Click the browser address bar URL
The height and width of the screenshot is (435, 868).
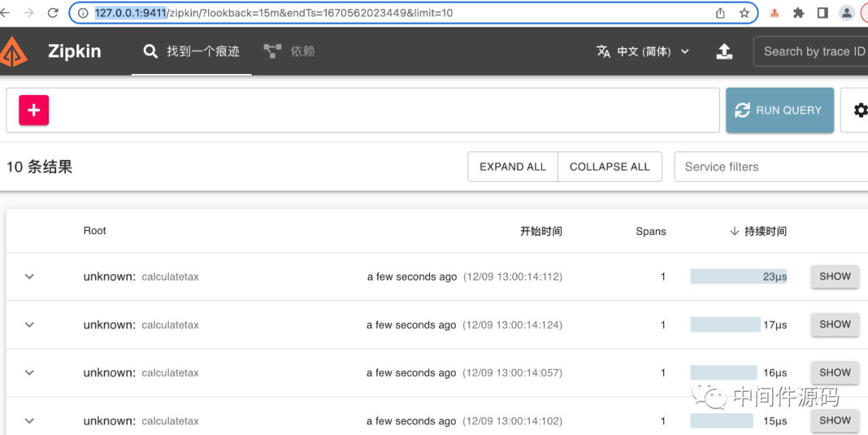273,13
